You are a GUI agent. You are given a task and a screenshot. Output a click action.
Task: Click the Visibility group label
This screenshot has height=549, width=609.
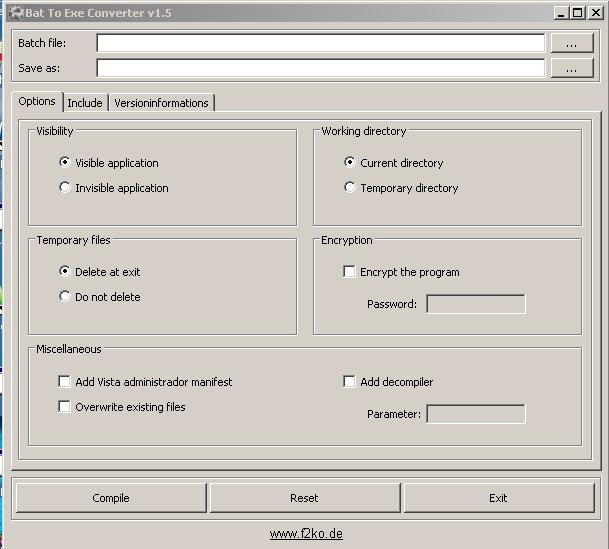[55, 131]
